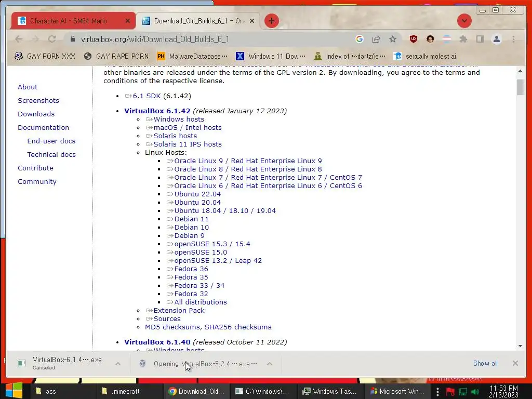Open the uBlock Origin extension icon
This screenshot has width=532, height=399.
point(413,39)
